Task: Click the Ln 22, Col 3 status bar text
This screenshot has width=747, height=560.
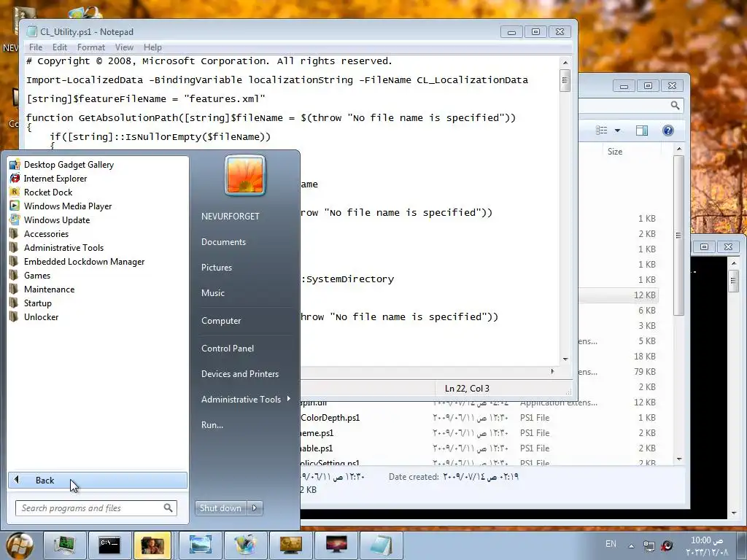Action: 467,389
